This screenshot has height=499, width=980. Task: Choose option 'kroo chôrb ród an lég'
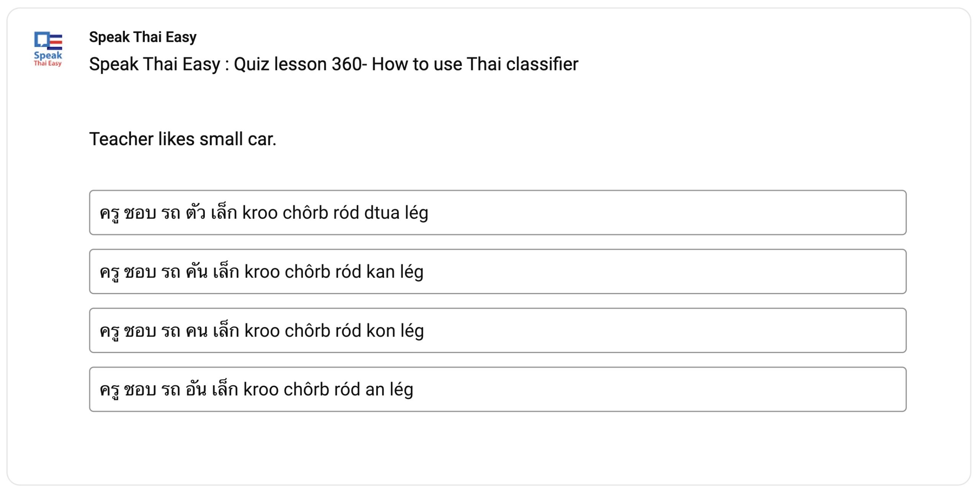click(328, 390)
